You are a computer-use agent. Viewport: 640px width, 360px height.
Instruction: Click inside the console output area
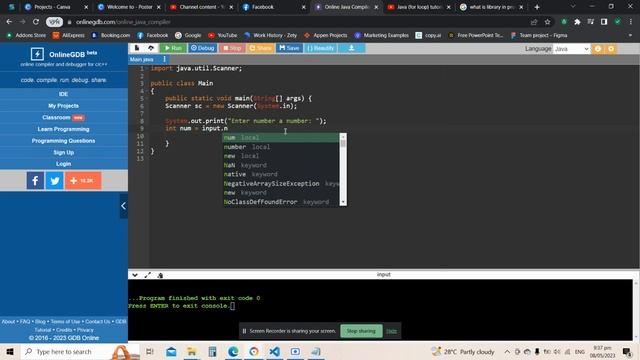point(380,310)
